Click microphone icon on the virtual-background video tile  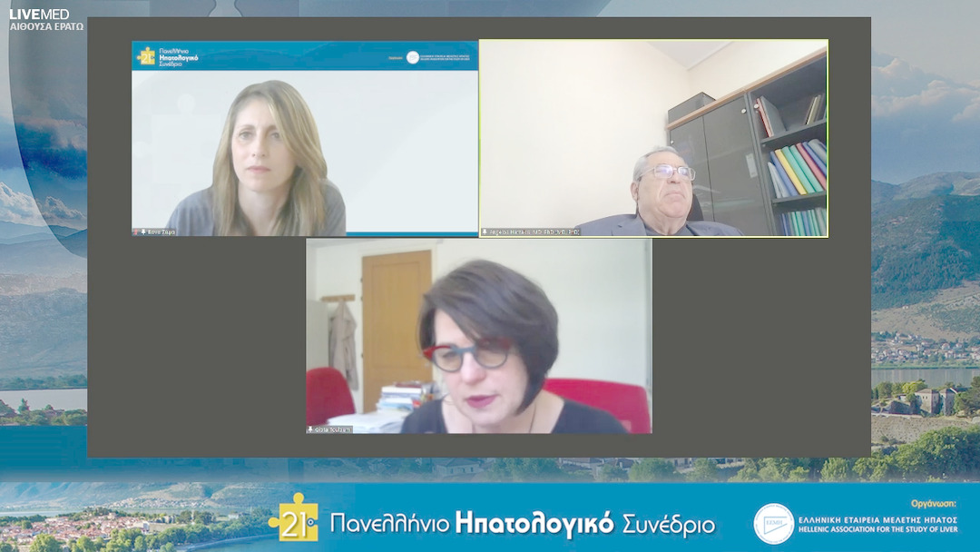[143, 232]
